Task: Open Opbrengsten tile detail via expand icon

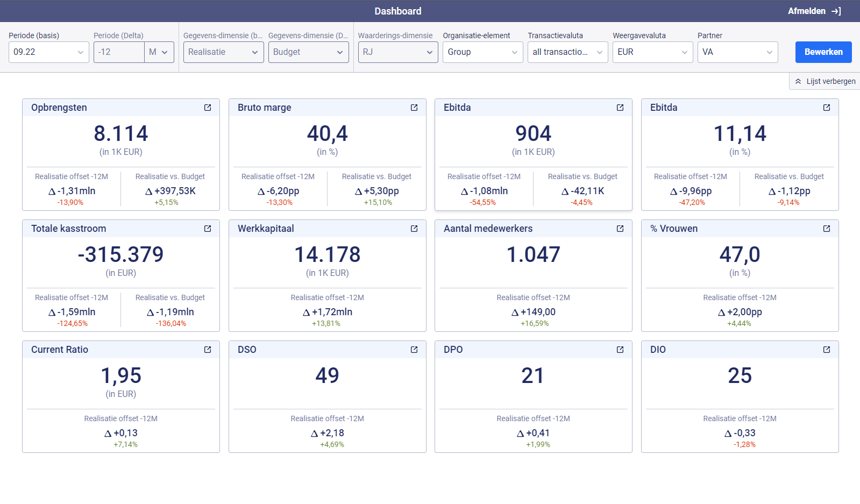Action: pos(208,108)
